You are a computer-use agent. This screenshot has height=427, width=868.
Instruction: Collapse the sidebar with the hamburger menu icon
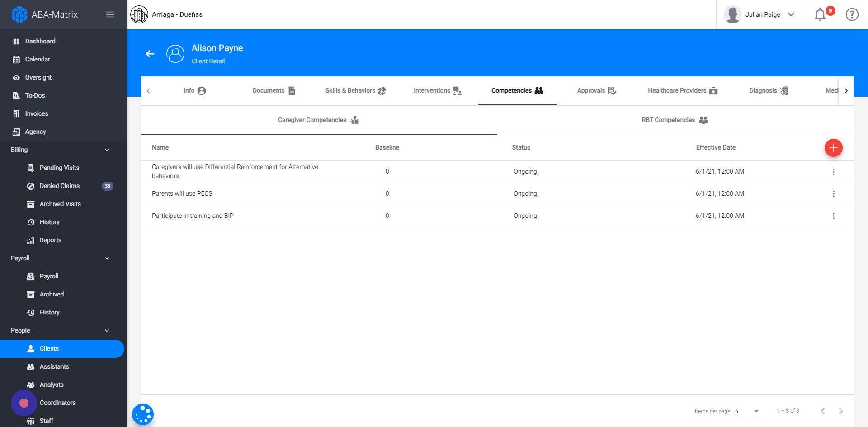tap(110, 14)
